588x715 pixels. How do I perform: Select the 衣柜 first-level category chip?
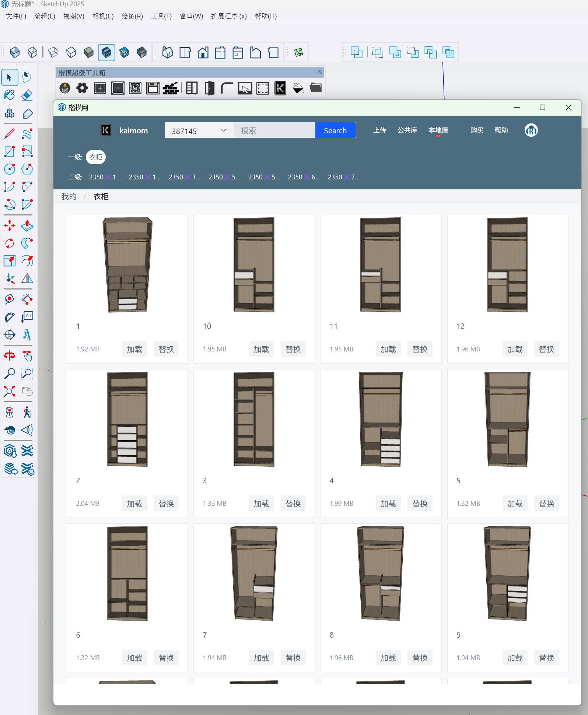point(96,157)
